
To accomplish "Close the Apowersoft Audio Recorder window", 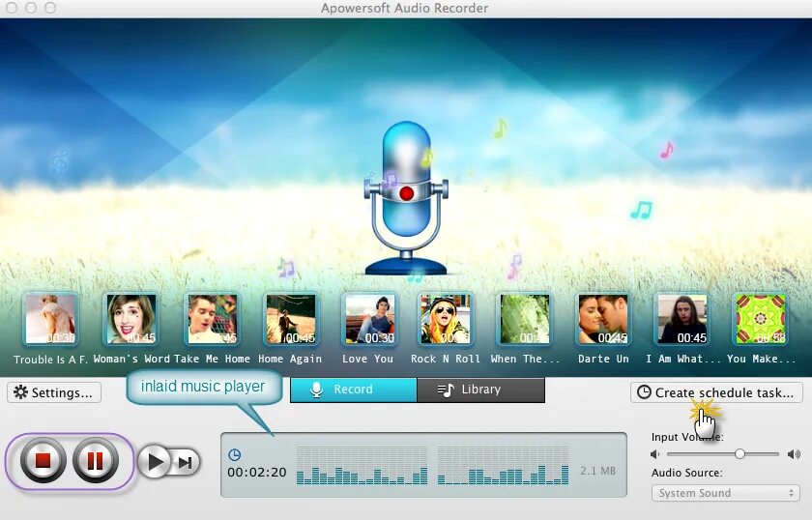I will (12, 8).
